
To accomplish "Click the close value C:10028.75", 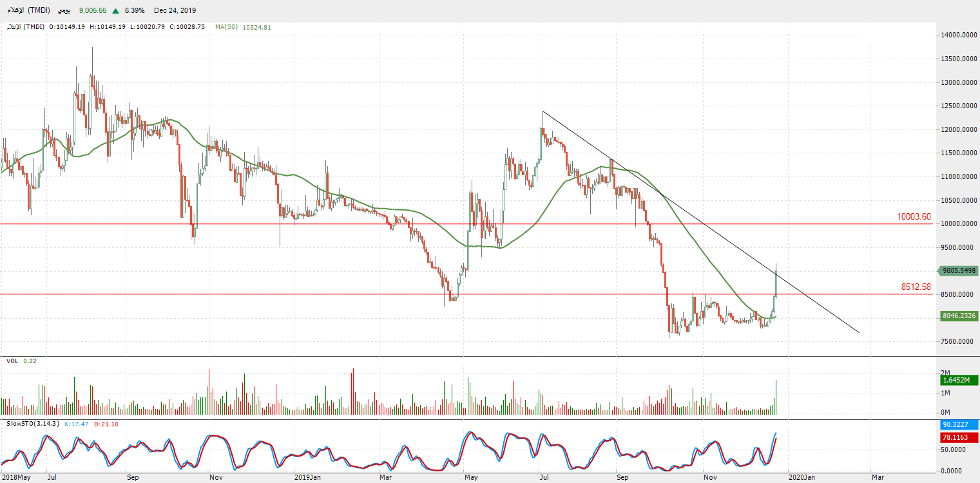I will [187, 27].
